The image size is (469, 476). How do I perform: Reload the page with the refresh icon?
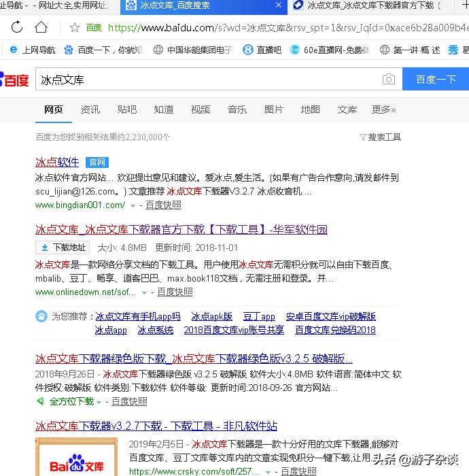click(17, 27)
